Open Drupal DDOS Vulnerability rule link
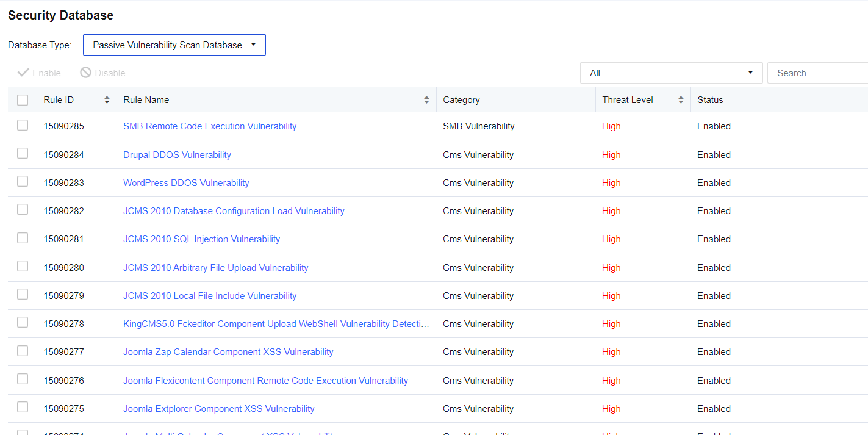The width and height of the screenshot is (868, 435). point(177,155)
